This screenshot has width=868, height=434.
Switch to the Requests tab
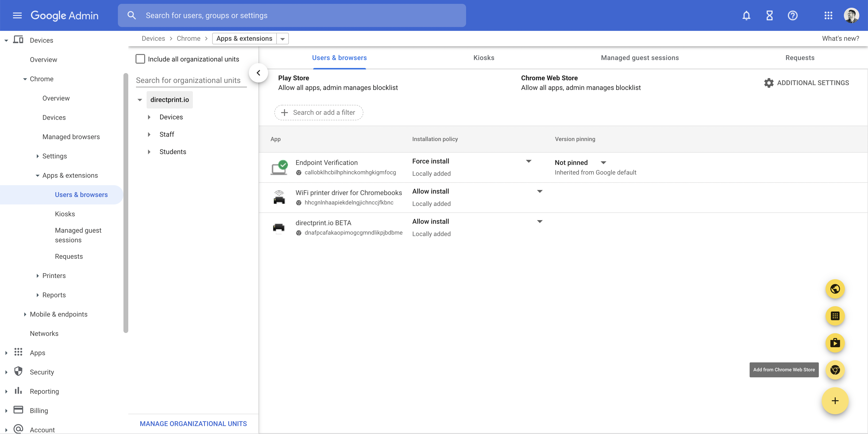[800, 58]
